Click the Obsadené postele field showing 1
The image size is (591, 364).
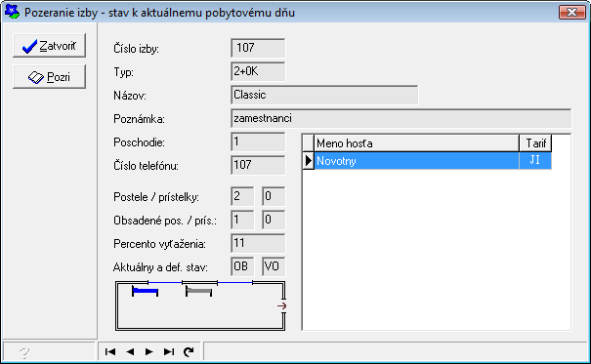[242, 220]
